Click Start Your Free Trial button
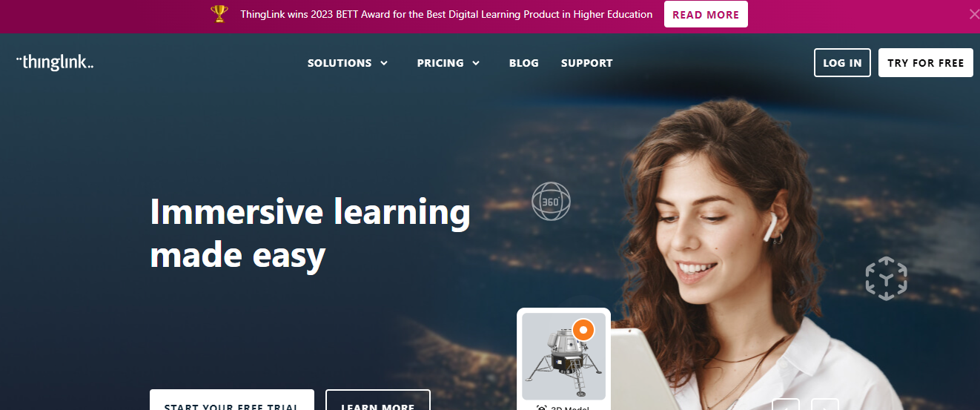Screen dimensions: 980x410 click(x=232, y=400)
